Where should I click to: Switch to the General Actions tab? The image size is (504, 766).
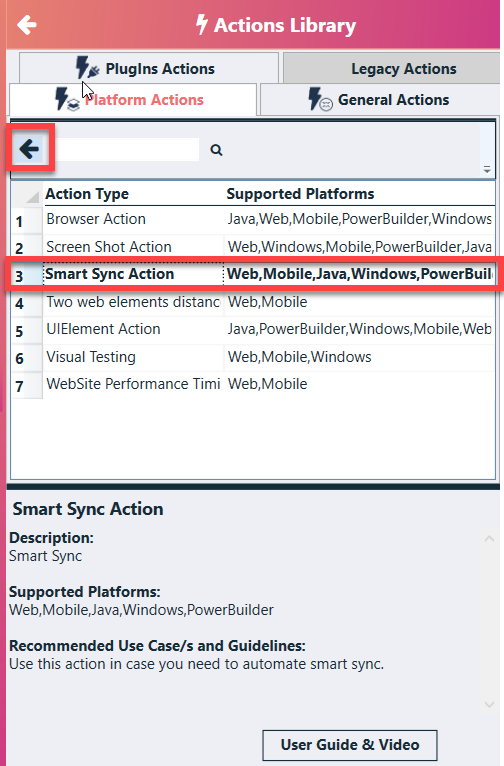(380, 100)
